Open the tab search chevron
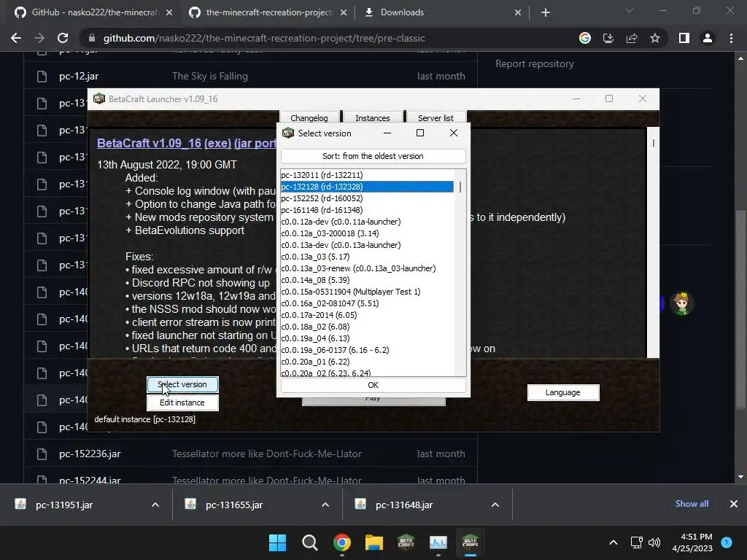Screen dimensions: 747x560 630,10
